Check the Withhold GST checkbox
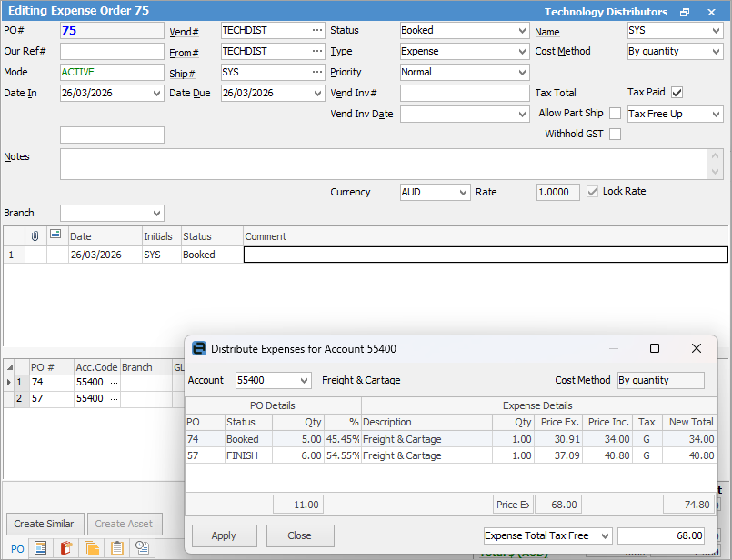Viewport: 732px width, 560px height. (616, 135)
